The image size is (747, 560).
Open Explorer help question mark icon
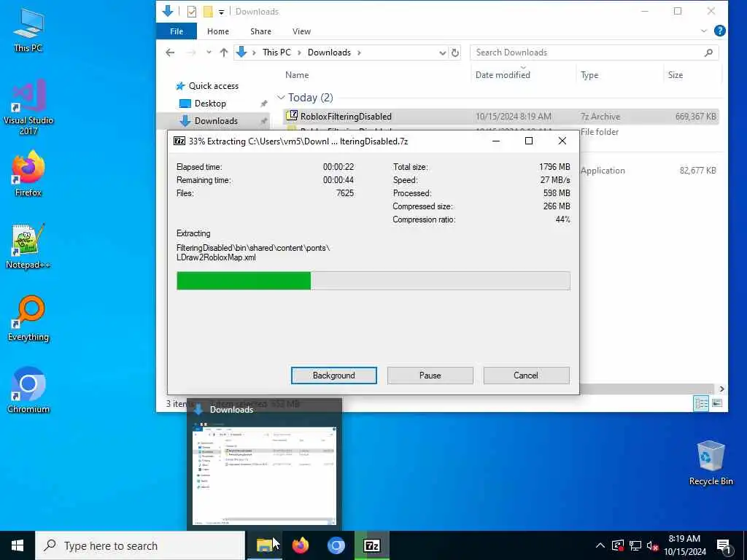tap(720, 31)
